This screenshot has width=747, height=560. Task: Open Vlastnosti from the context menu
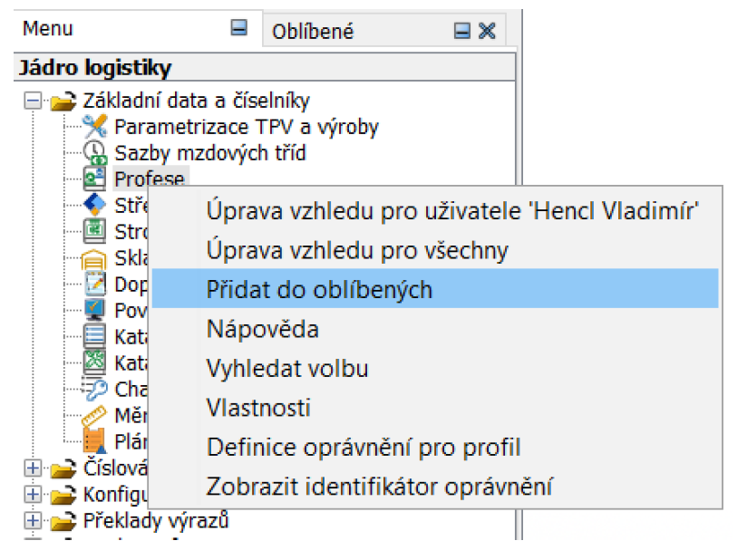click(x=258, y=408)
